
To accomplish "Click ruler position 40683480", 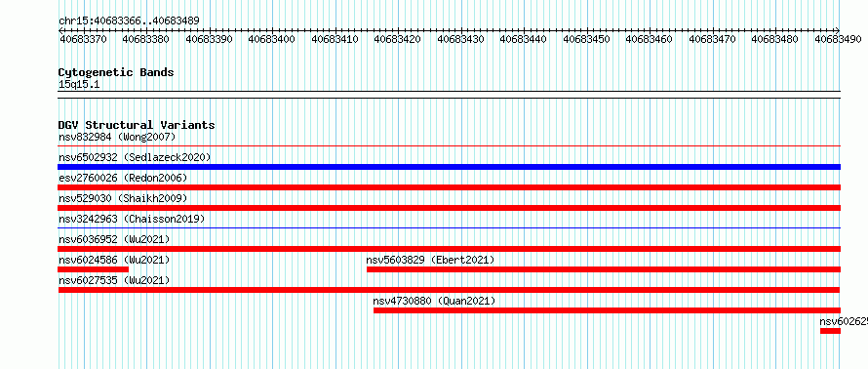I will coord(775,39).
